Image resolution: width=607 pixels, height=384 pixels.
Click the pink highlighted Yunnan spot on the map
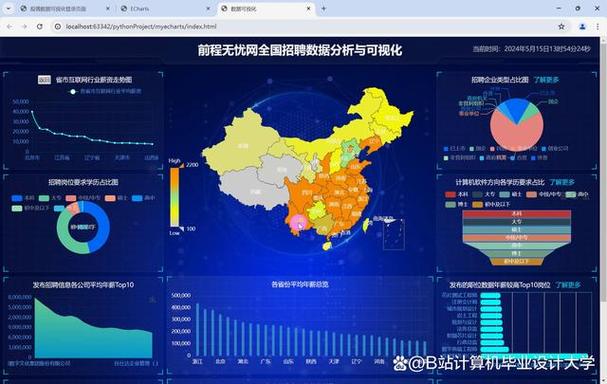(298, 224)
